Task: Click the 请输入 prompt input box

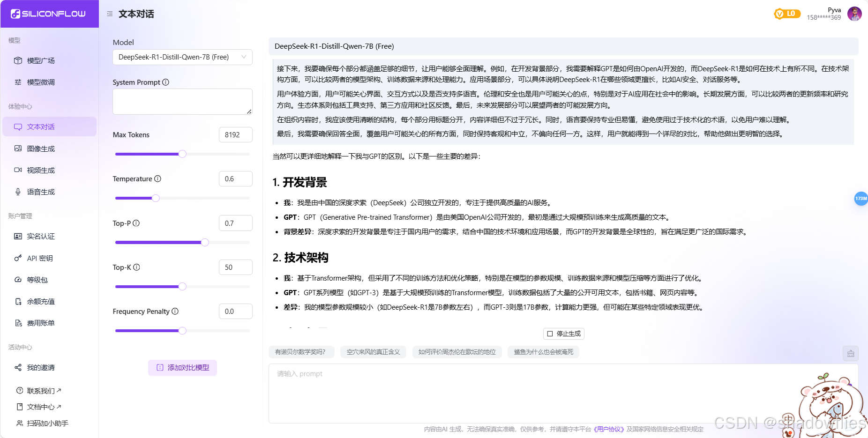Action: [563, 393]
